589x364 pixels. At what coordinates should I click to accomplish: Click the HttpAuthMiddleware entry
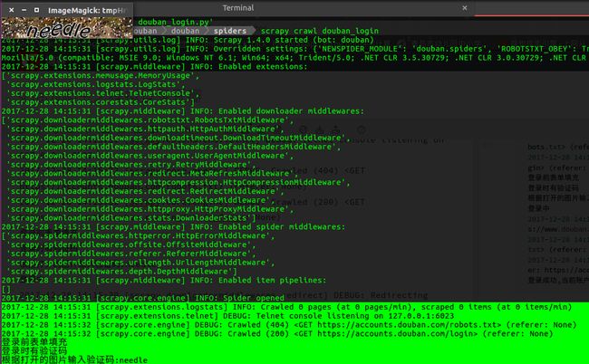tap(146, 129)
